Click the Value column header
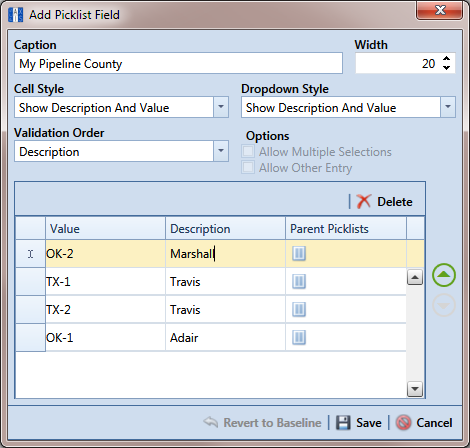 pyautogui.click(x=105, y=229)
